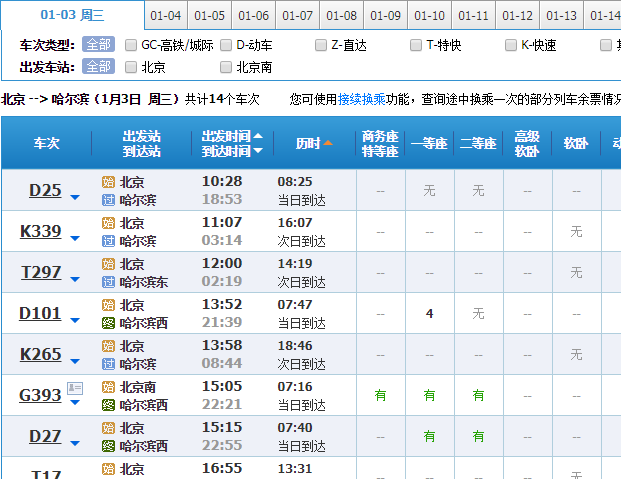Sort by arrival time descending arrow
Image resolution: width=621 pixels, height=479 pixels.
pos(258,151)
